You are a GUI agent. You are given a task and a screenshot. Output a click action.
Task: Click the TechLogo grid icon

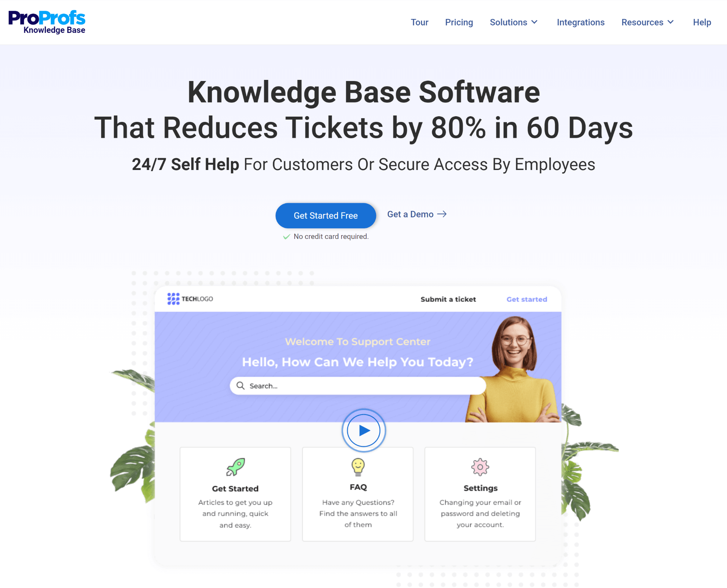pyautogui.click(x=174, y=298)
